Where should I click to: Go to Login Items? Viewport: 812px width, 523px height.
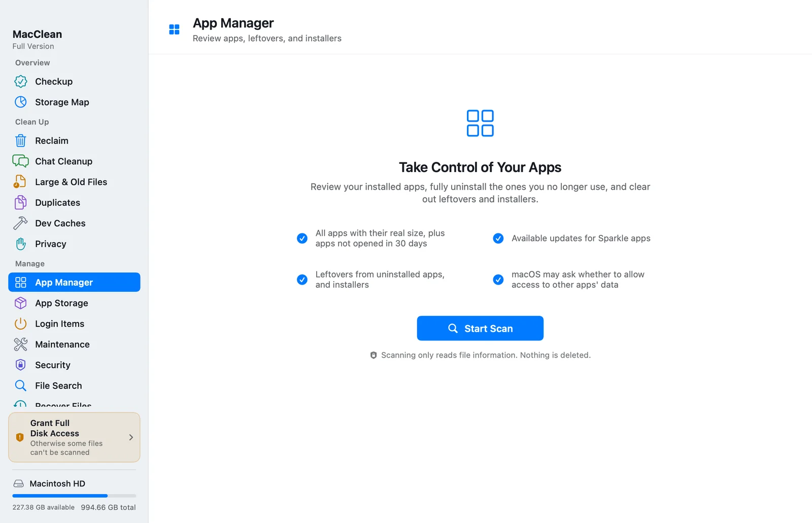pyautogui.click(x=74, y=324)
